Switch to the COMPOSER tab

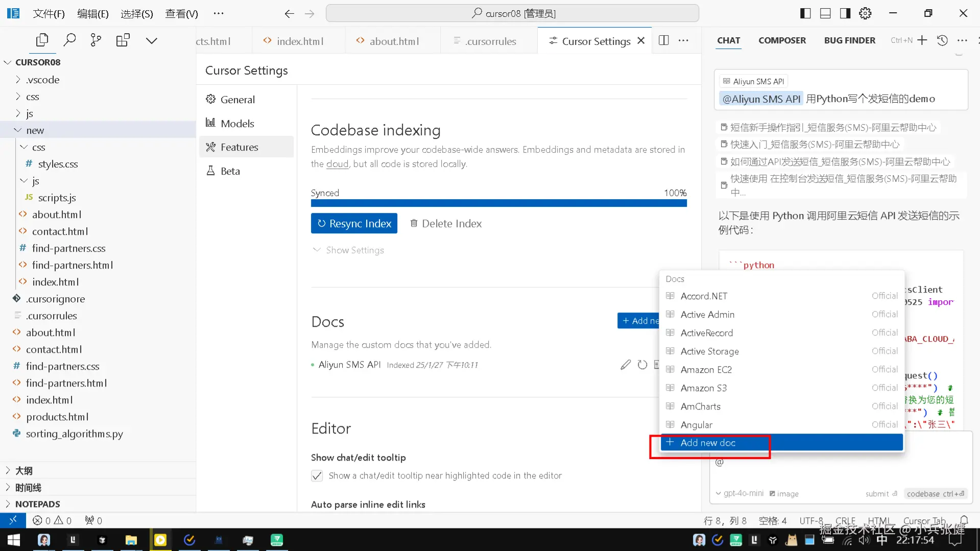tap(782, 40)
